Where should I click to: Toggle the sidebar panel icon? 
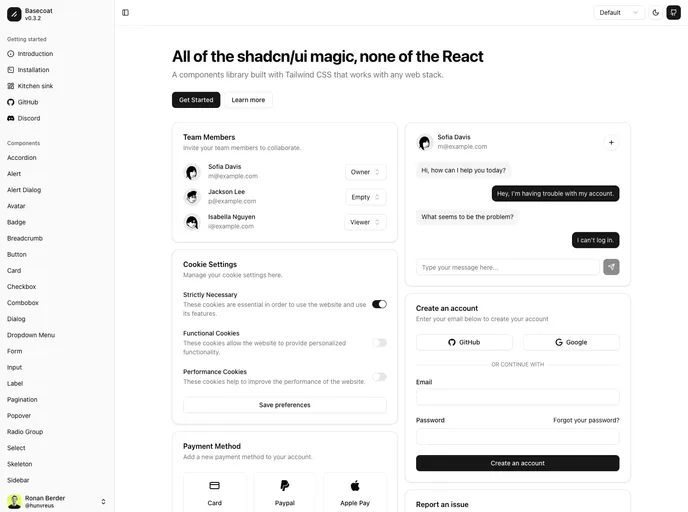[x=125, y=13]
